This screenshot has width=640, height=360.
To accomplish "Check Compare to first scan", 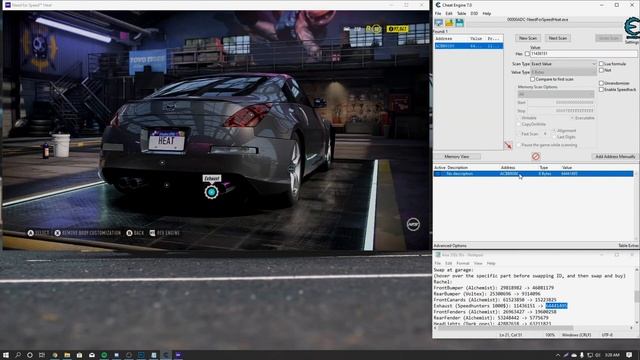I will pos(532,79).
